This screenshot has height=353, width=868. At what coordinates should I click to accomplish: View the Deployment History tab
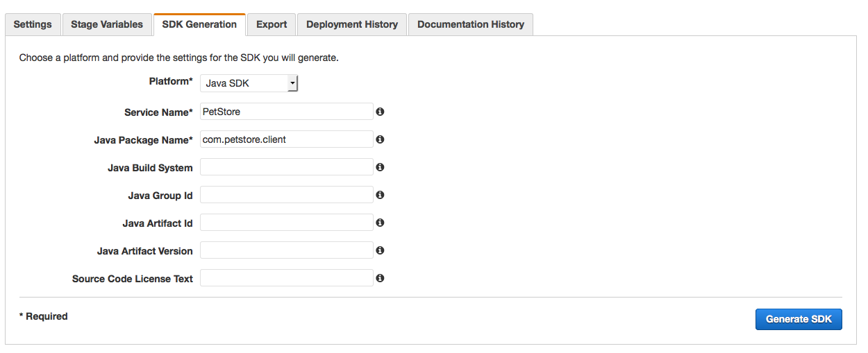click(352, 24)
